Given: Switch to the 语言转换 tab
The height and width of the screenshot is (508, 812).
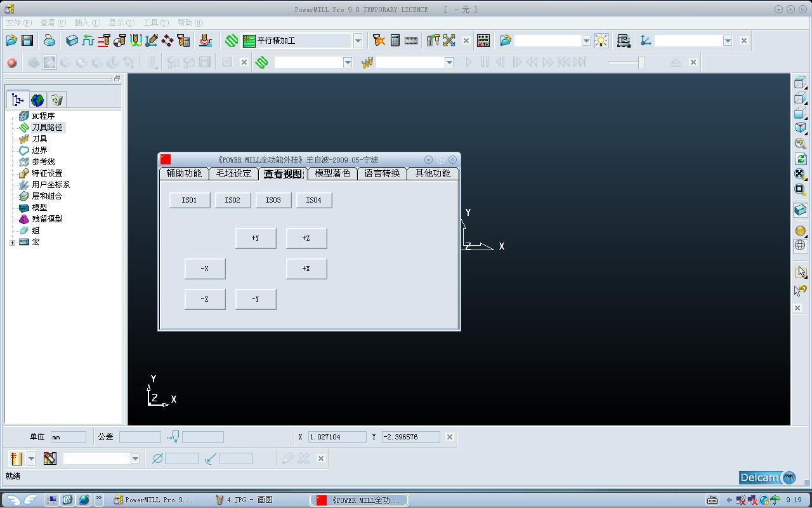Looking at the screenshot, I should click(x=382, y=173).
